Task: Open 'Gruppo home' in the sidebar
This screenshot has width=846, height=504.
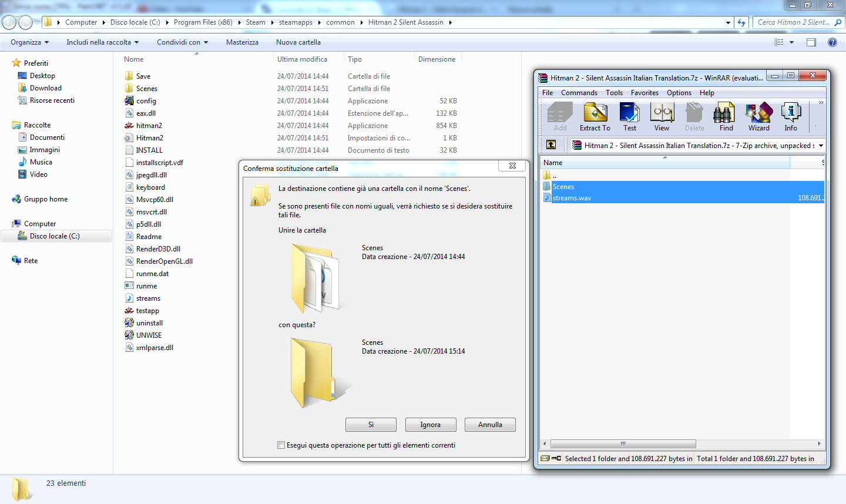Action: [x=46, y=199]
